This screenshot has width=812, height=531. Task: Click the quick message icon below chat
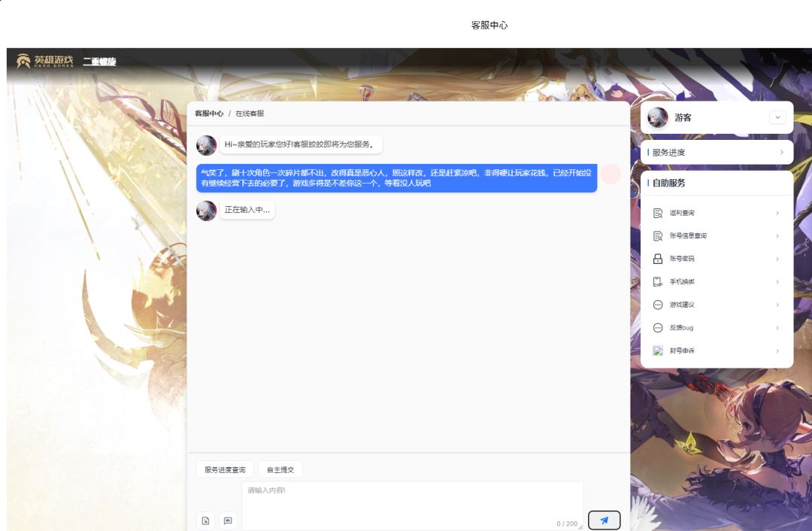pyautogui.click(x=228, y=520)
